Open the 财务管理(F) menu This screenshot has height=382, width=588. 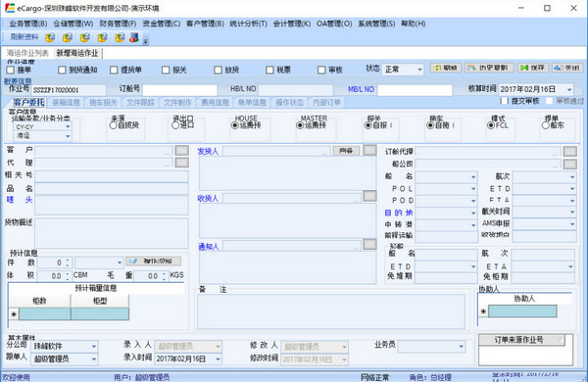(x=119, y=24)
